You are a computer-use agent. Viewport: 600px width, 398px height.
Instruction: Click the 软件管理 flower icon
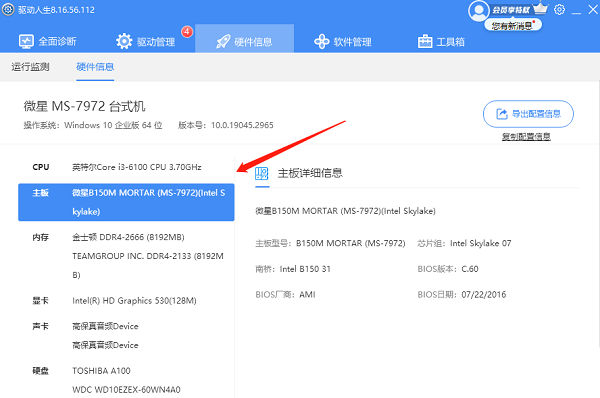point(321,41)
